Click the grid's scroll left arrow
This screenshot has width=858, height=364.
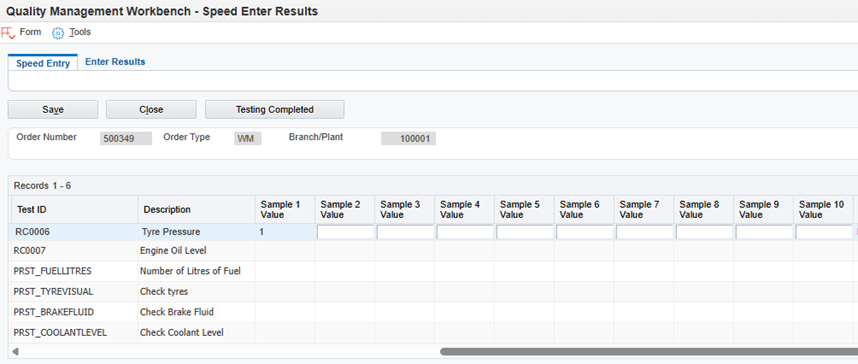[x=15, y=351]
